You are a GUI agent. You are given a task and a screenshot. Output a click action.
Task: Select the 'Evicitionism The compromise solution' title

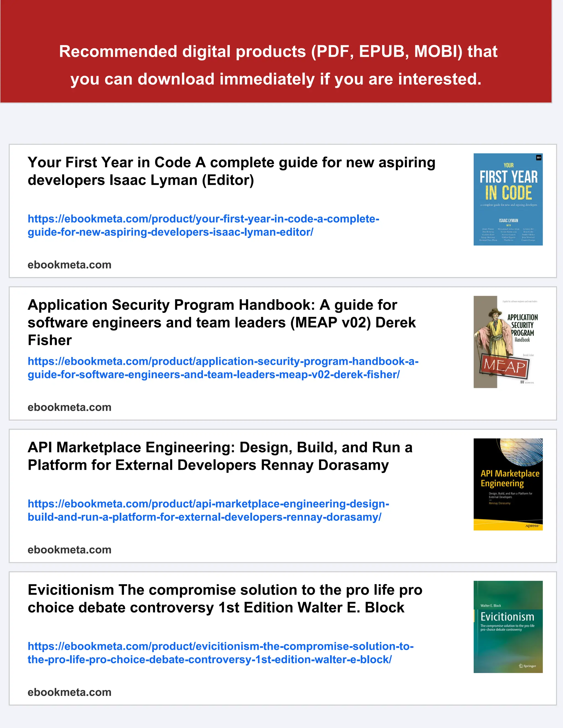click(225, 598)
